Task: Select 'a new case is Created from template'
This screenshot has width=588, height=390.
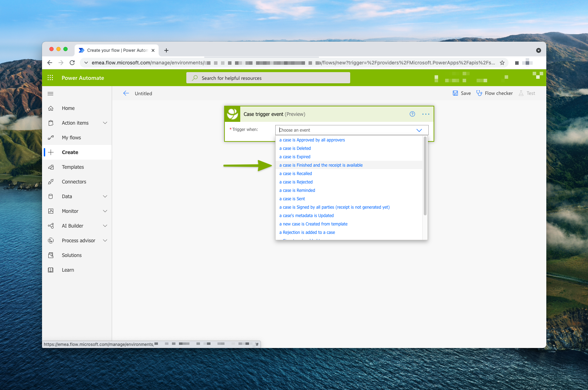Action: [x=349, y=224]
